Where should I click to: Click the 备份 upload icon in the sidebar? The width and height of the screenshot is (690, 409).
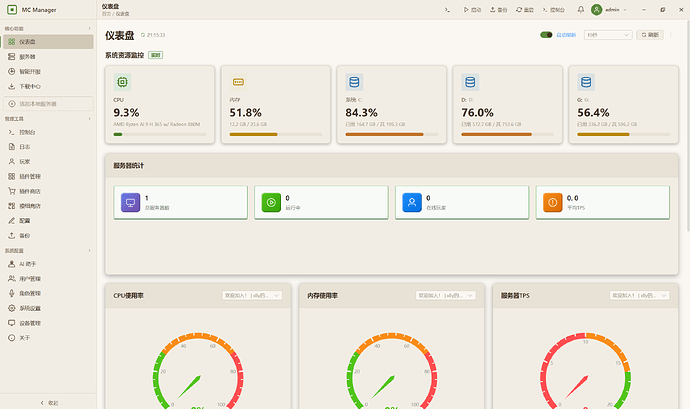[12, 236]
